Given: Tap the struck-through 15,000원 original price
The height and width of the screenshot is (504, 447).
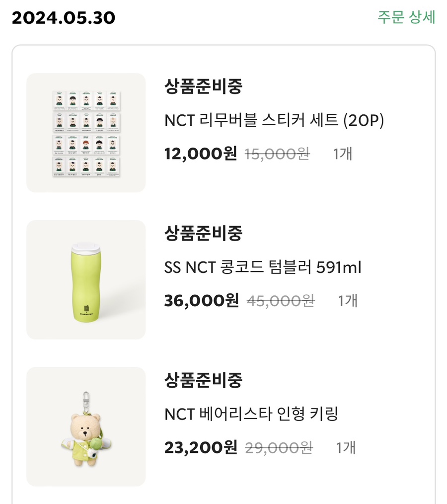Looking at the screenshot, I should tap(278, 154).
